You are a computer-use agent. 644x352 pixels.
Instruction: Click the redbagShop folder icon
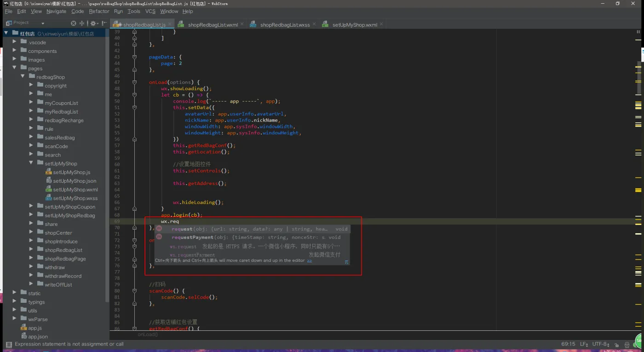click(32, 77)
